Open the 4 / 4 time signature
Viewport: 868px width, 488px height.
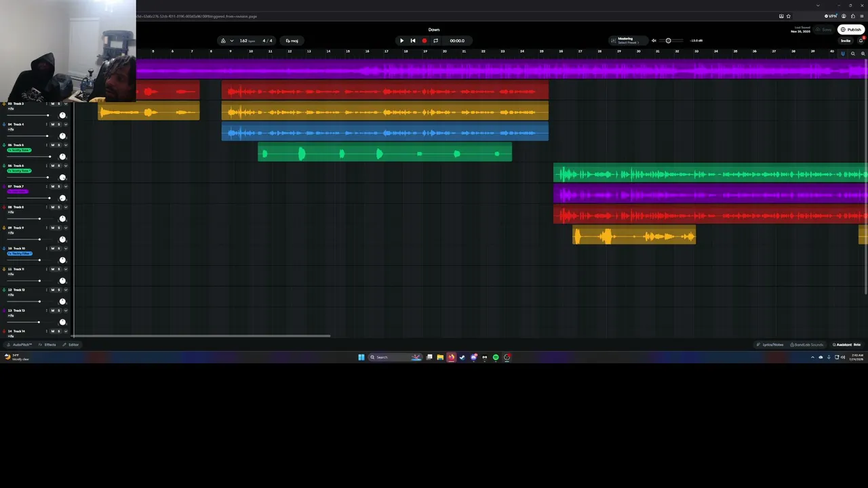pyautogui.click(x=267, y=41)
